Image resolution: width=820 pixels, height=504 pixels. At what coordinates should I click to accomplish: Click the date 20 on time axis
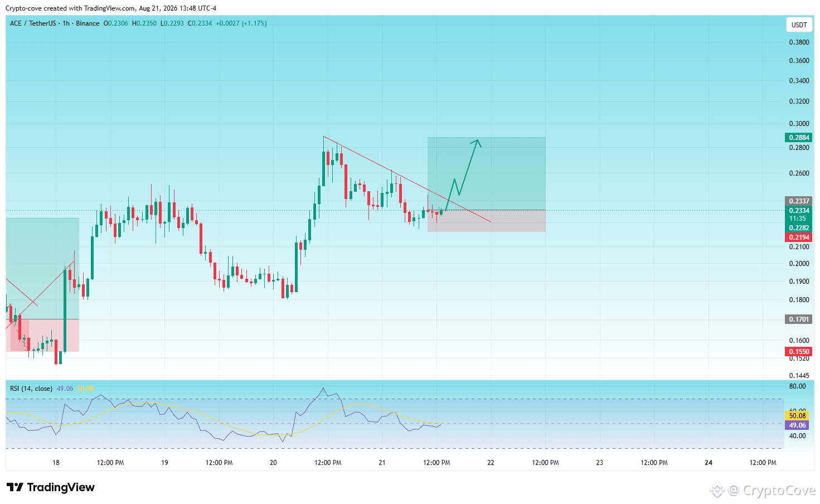[x=273, y=463]
